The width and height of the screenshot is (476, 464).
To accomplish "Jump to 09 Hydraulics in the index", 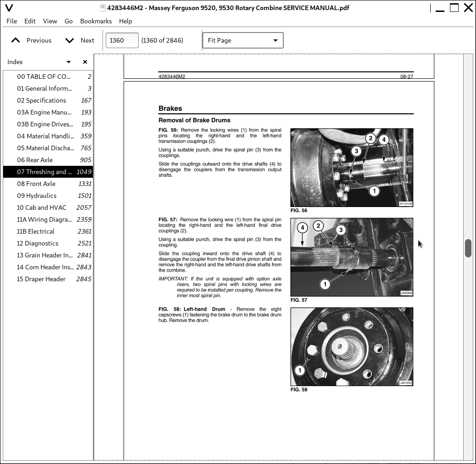I will coord(37,196).
